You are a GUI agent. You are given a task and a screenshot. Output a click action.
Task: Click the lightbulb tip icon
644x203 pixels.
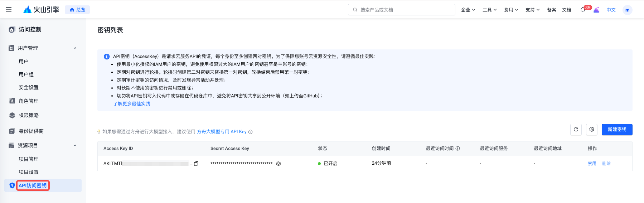click(x=99, y=132)
